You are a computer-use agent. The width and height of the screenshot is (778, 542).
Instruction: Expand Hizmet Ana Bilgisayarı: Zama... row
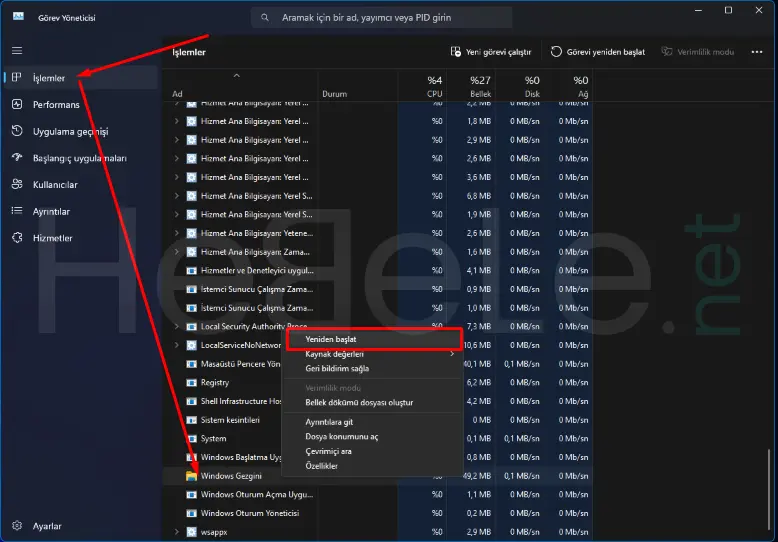[x=177, y=252]
